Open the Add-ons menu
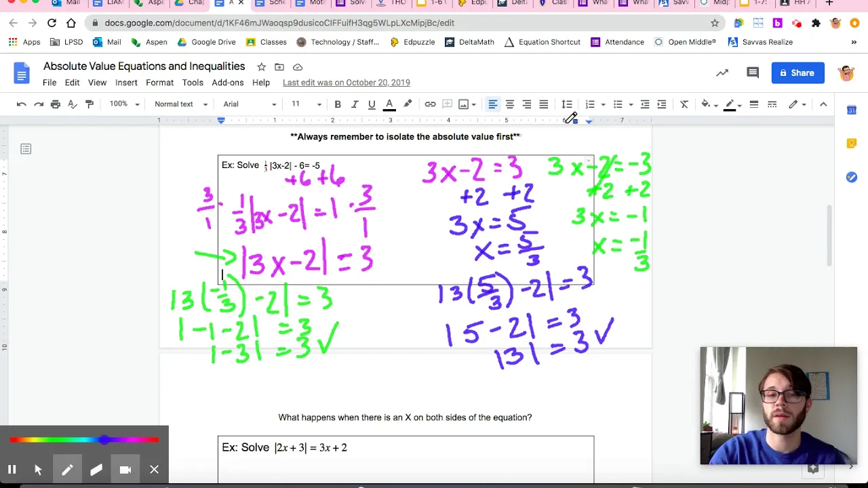 pyautogui.click(x=228, y=83)
